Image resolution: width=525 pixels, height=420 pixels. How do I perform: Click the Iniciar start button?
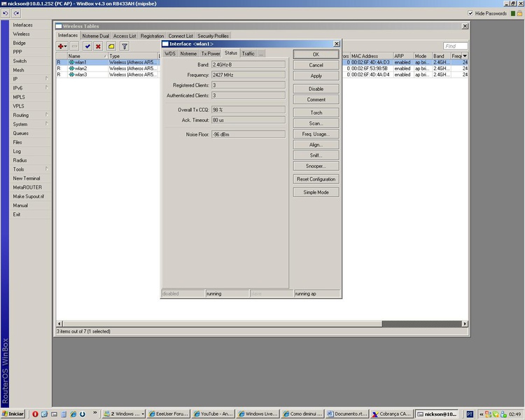coord(13,414)
